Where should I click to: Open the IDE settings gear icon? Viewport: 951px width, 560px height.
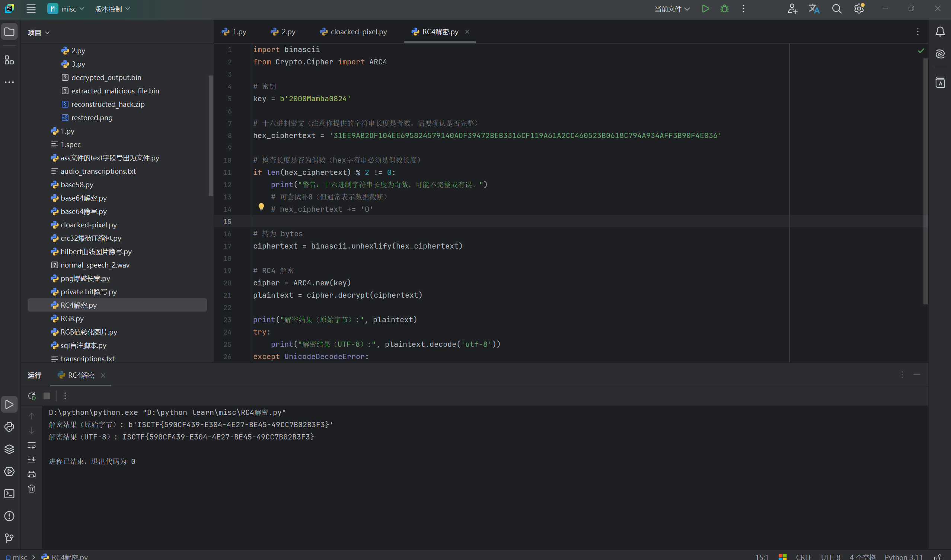point(859,9)
